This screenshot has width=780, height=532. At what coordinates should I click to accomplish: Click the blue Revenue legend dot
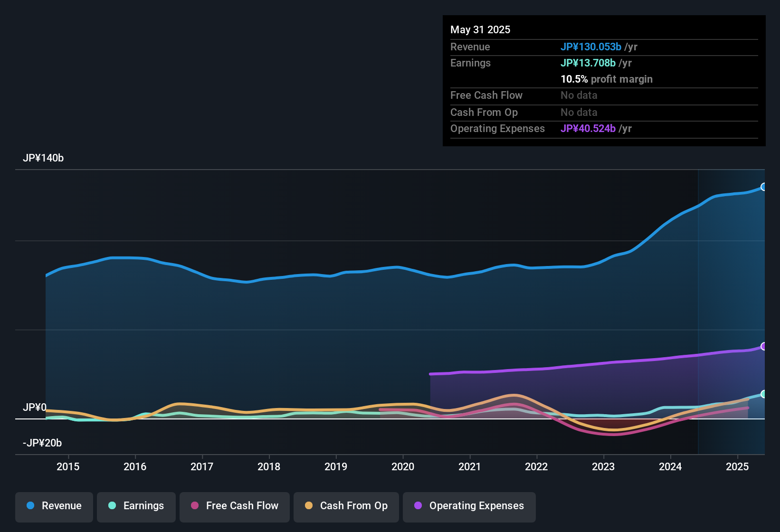click(30, 505)
